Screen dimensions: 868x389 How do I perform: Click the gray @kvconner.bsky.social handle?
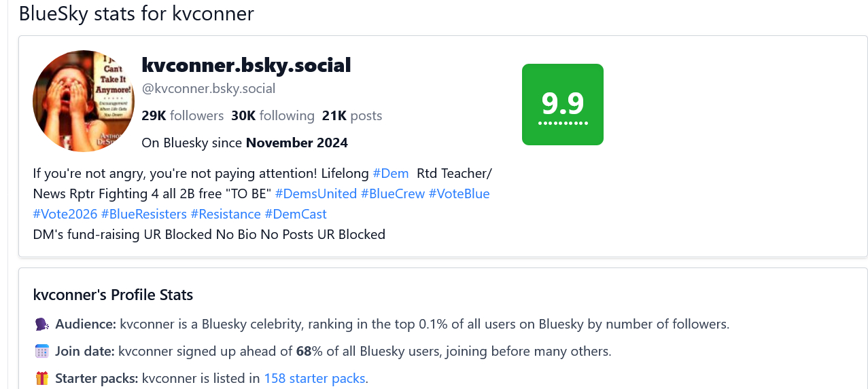(x=208, y=89)
